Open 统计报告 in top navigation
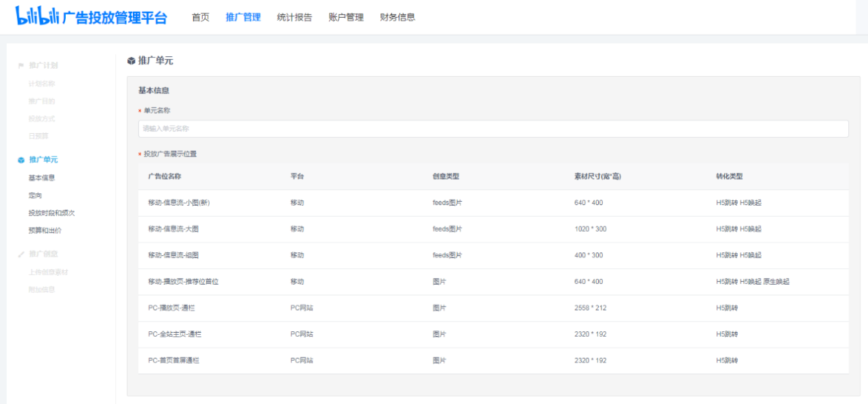This screenshot has width=868, height=404. [295, 18]
